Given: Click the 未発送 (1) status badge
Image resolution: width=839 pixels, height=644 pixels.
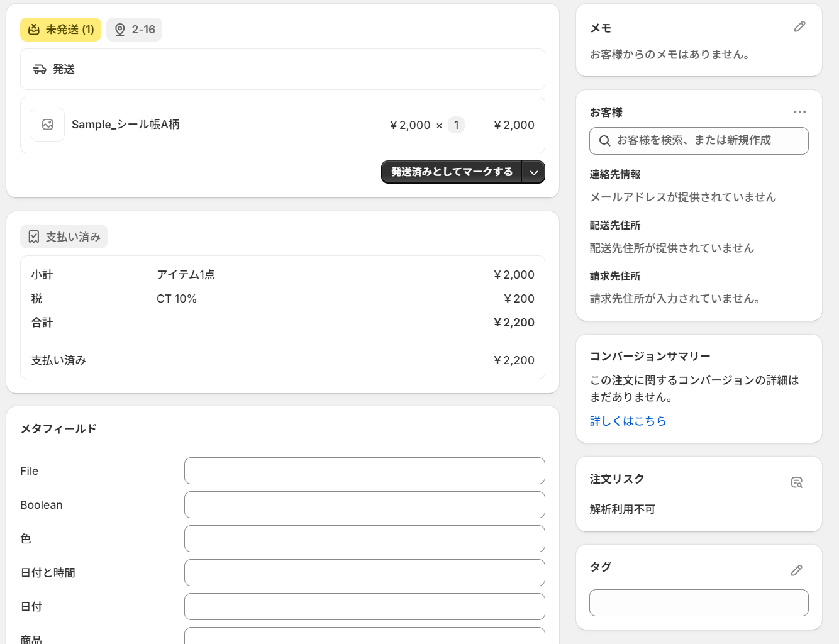Looking at the screenshot, I should [61, 30].
